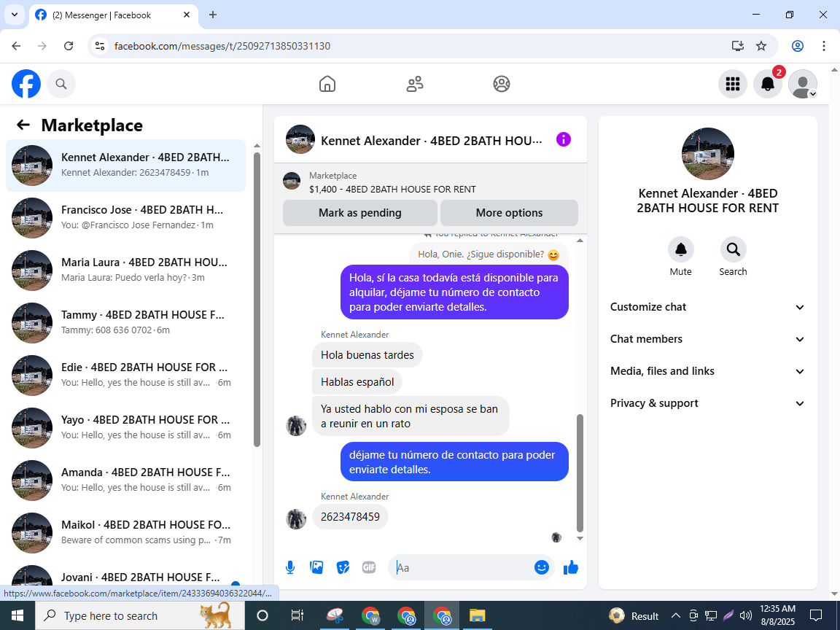Choose a sticker icon

343,567
